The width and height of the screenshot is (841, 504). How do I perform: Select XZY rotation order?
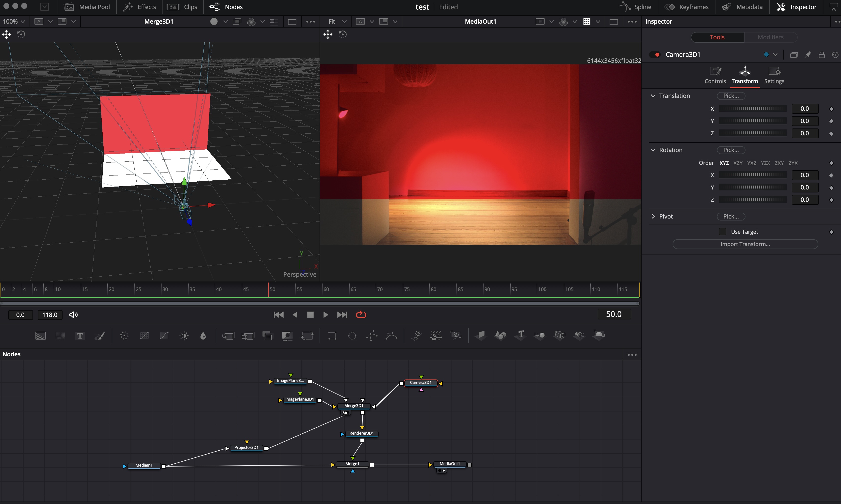pos(738,163)
